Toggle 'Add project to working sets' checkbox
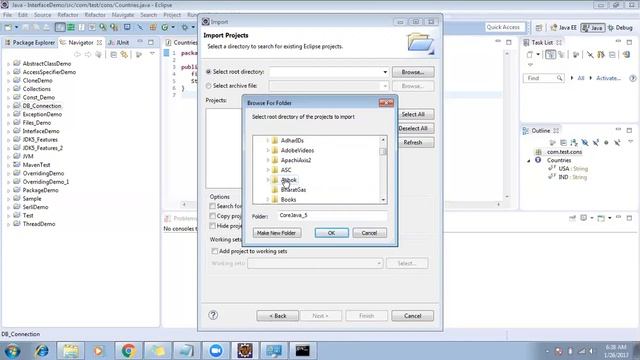The height and width of the screenshot is (360, 640). click(x=215, y=251)
